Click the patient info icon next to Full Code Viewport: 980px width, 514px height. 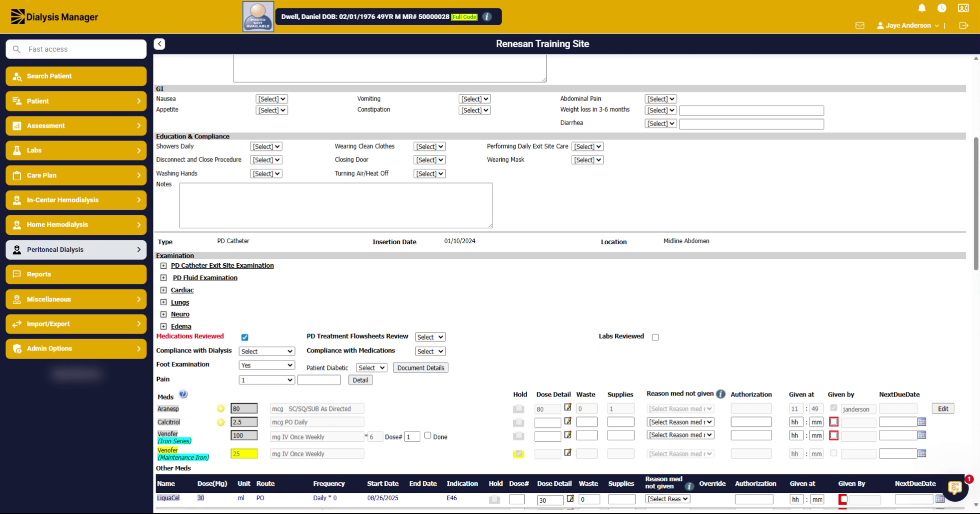click(x=487, y=17)
